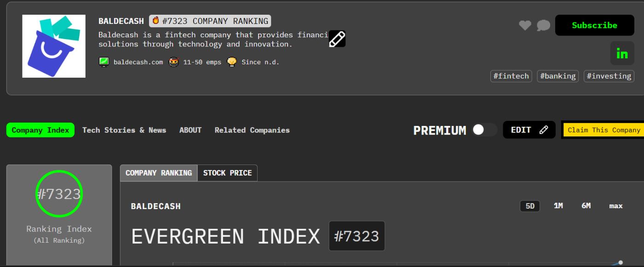Click the chart data point marker

coord(621,262)
